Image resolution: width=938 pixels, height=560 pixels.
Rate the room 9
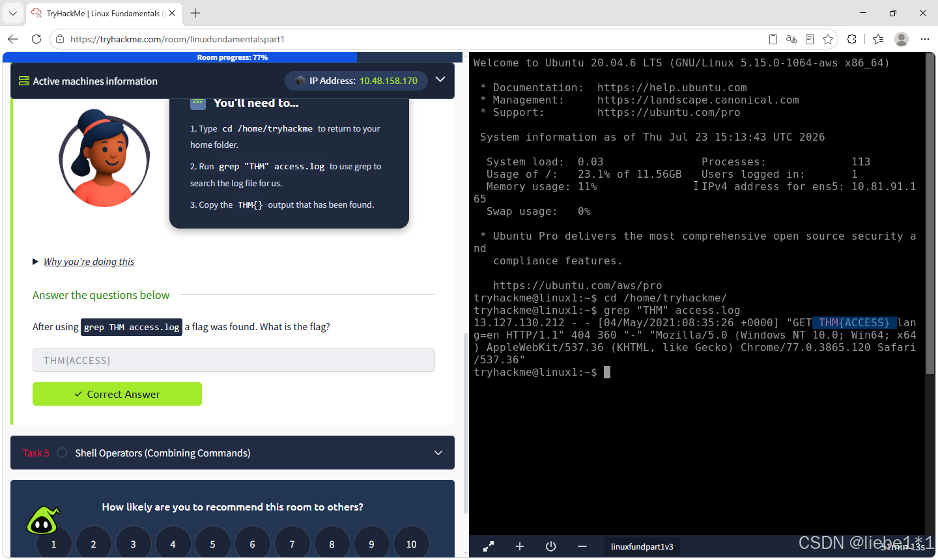coord(371,544)
